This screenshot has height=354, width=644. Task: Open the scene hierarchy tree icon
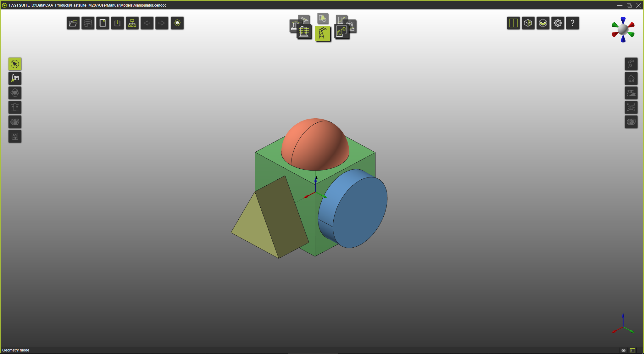tap(132, 23)
